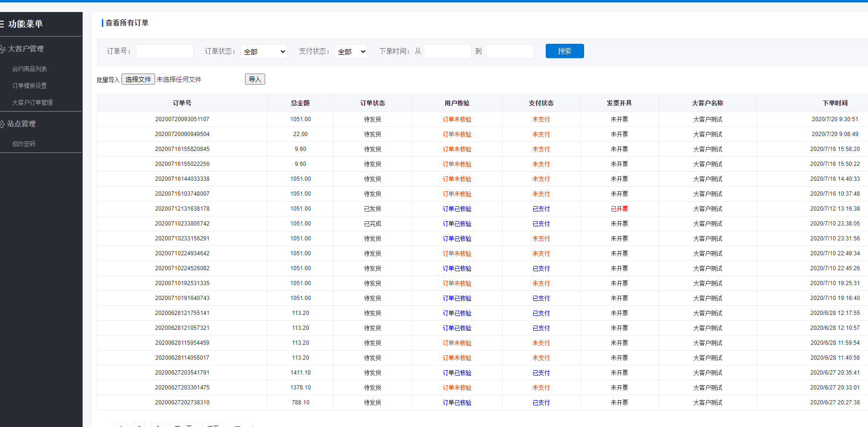
Task: Select order number 20200712131638178
Action: click(x=182, y=209)
